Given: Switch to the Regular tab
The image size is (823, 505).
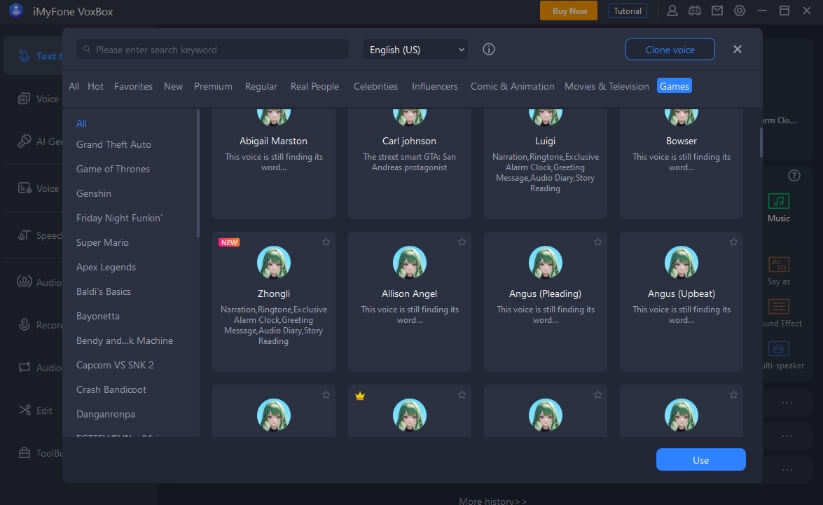Looking at the screenshot, I should pyautogui.click(x=261, y=86).
